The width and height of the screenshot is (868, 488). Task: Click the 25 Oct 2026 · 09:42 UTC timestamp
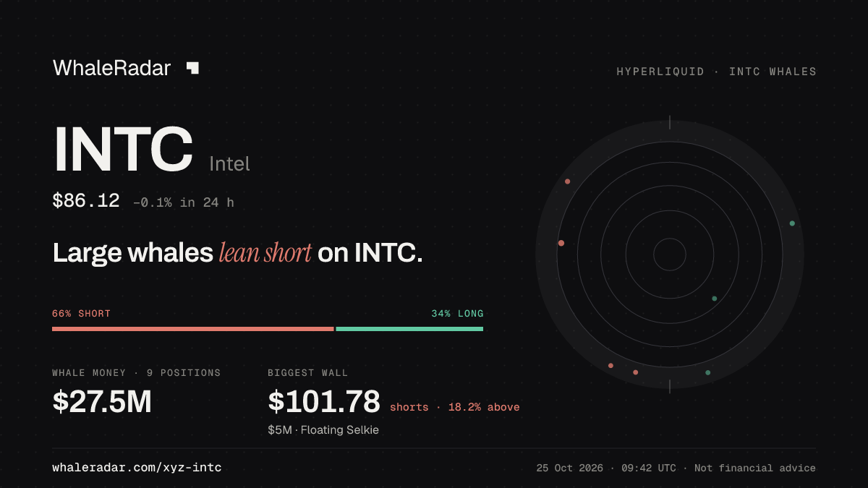(606, 468)
